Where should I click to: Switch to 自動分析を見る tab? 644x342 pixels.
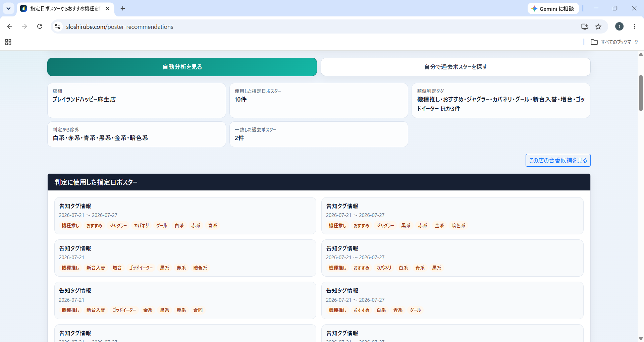(182, 67)
